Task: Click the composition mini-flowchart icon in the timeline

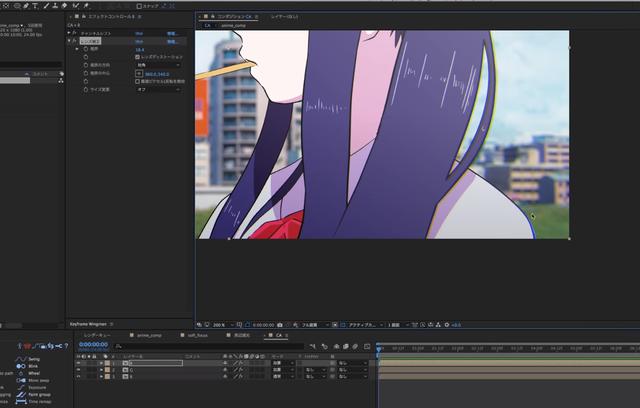Action: (313, 346)
